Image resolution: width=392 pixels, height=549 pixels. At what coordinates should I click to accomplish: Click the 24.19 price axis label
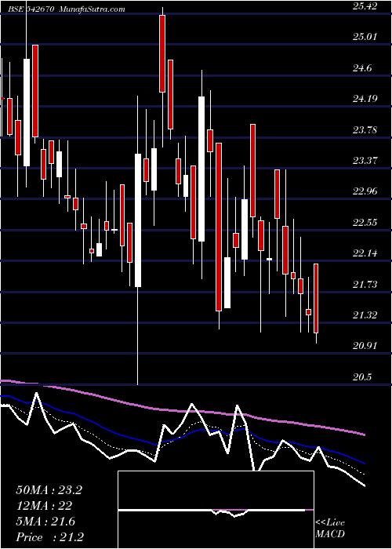[x=365, y=99]
